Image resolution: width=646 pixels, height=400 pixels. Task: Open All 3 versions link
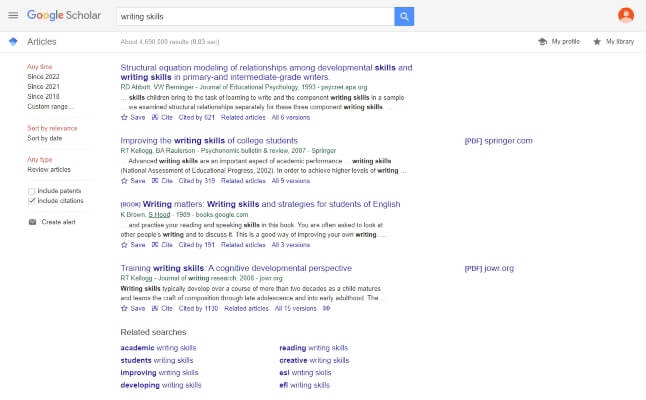291,245
